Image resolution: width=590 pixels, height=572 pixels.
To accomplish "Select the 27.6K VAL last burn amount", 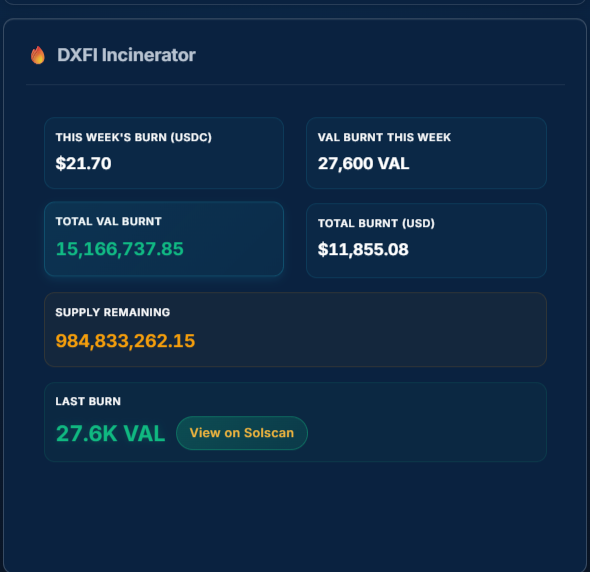I will point(111,434).
